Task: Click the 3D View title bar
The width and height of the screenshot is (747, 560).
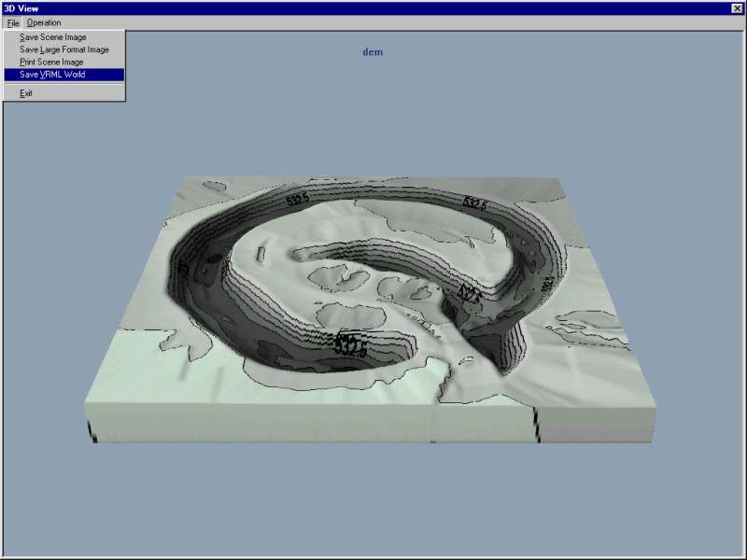Action: 373,8
